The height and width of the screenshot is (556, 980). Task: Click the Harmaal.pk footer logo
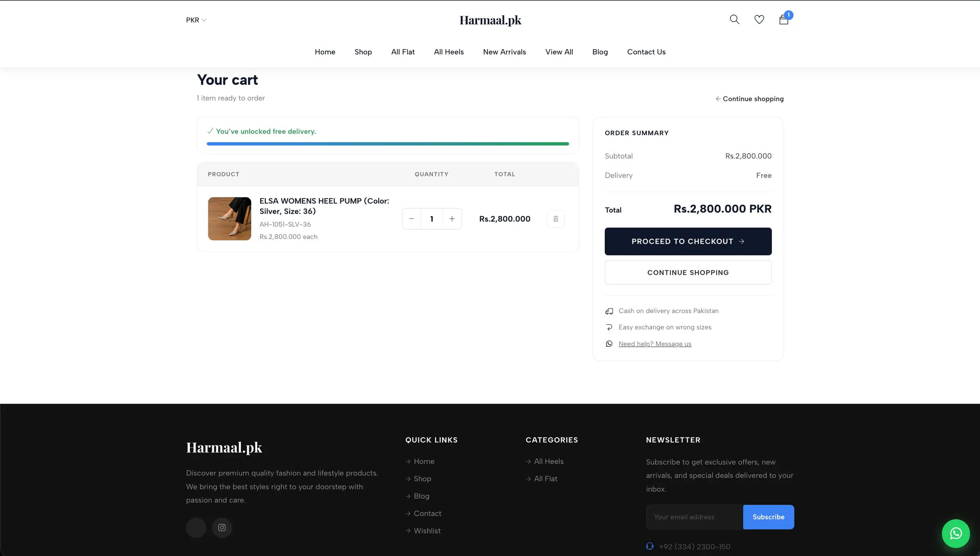(x=224, y=448)
